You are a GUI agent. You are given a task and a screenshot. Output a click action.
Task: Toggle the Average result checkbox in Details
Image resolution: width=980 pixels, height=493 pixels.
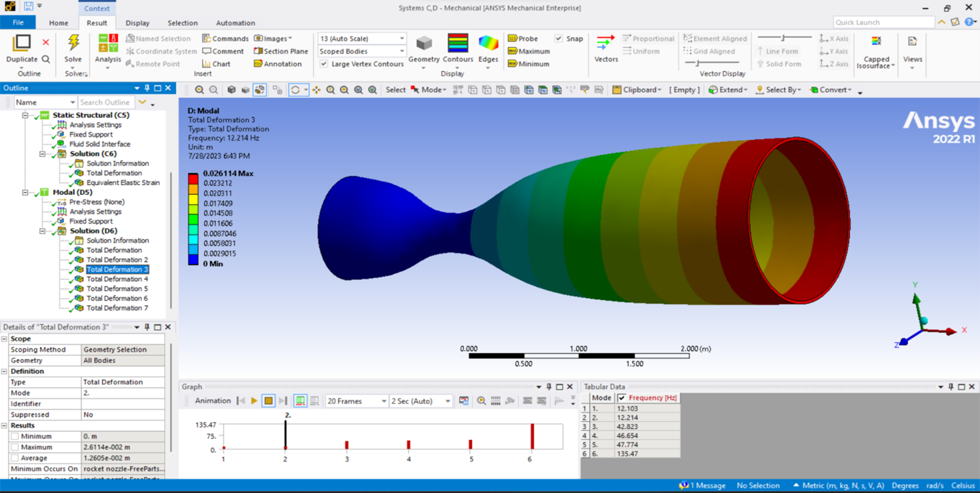14,458
